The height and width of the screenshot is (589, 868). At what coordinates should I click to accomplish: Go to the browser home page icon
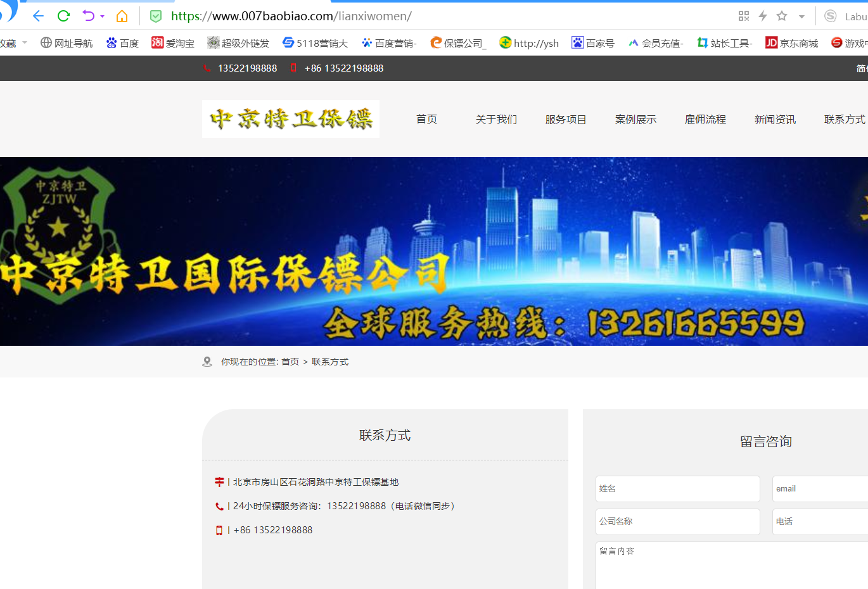pyautogui.click(x=122, y=16)
